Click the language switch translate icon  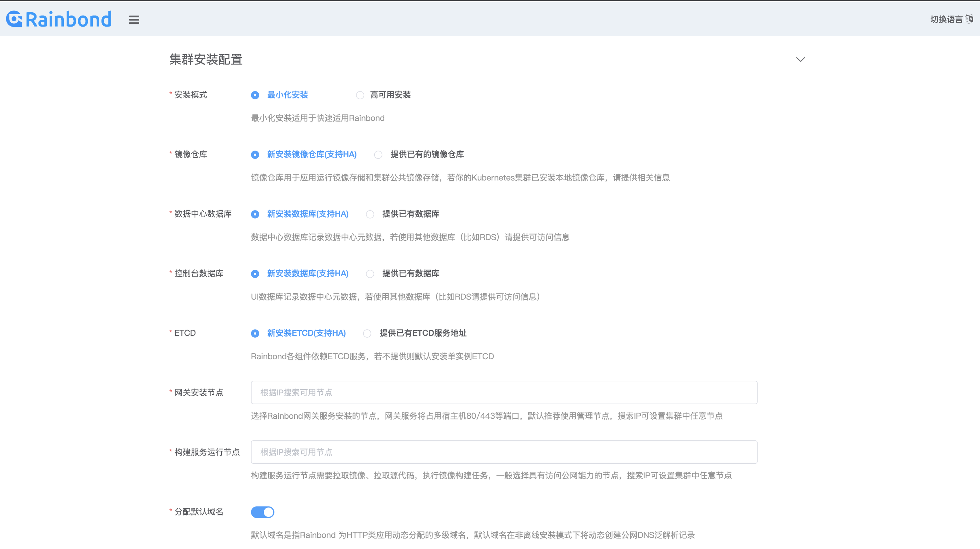tap(969, 19)
